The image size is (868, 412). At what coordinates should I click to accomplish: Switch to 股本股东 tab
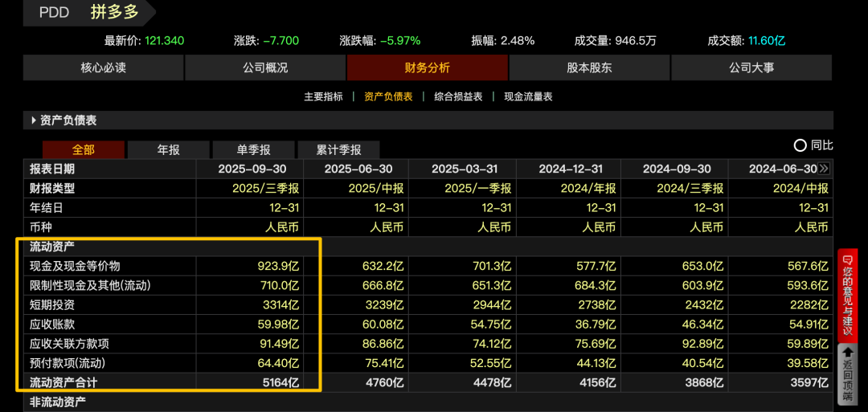590,68
